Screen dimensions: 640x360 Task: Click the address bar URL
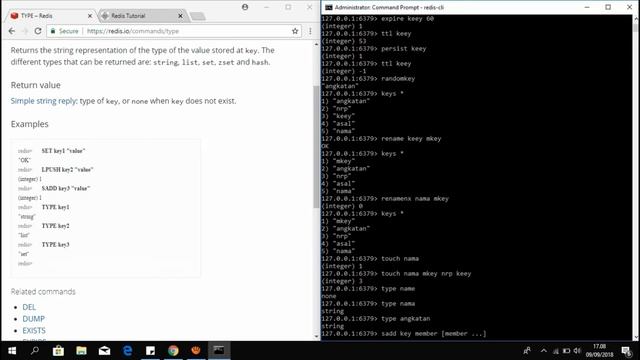(x=133, y=31)
